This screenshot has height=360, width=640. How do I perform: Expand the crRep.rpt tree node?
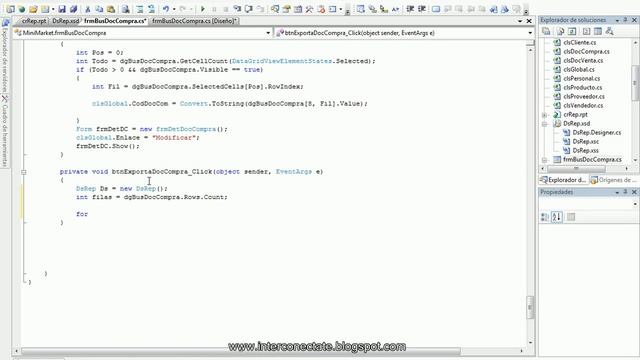(x=544, y=115)
